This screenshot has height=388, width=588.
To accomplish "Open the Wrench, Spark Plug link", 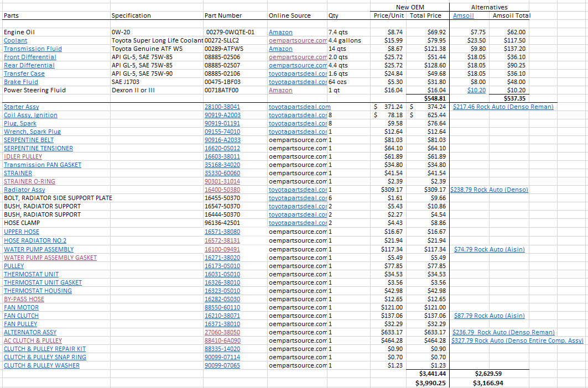I will pos(32,132).
